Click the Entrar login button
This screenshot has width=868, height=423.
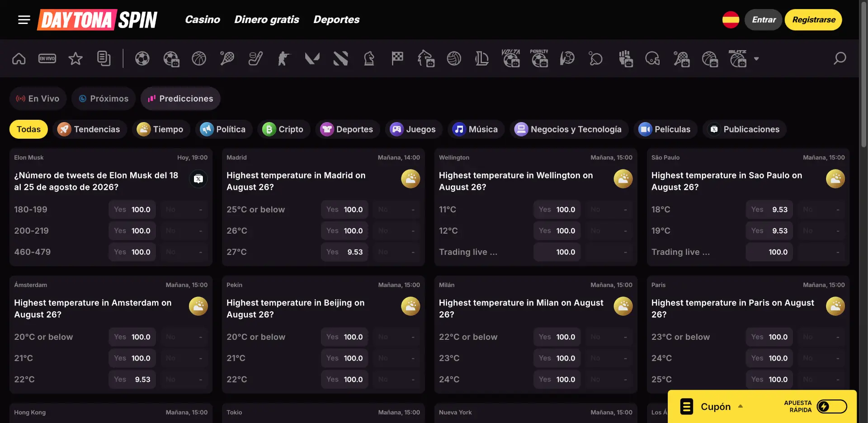[763, 19]
